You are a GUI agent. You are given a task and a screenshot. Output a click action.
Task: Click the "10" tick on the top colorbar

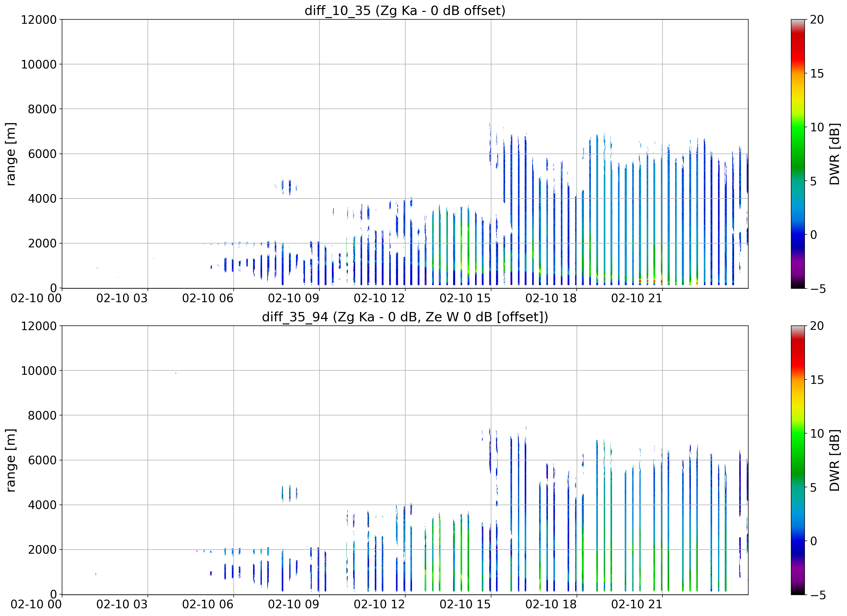(817, 127)
